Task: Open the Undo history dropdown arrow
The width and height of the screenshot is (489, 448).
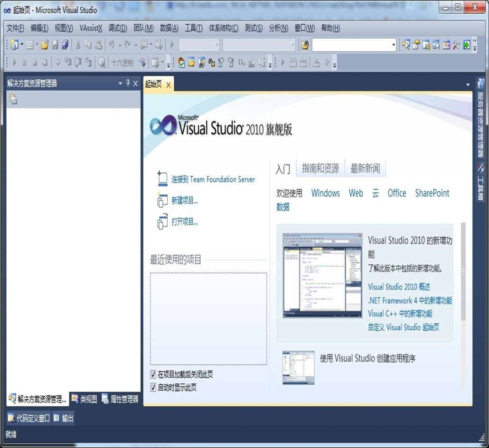Action: 120,45
